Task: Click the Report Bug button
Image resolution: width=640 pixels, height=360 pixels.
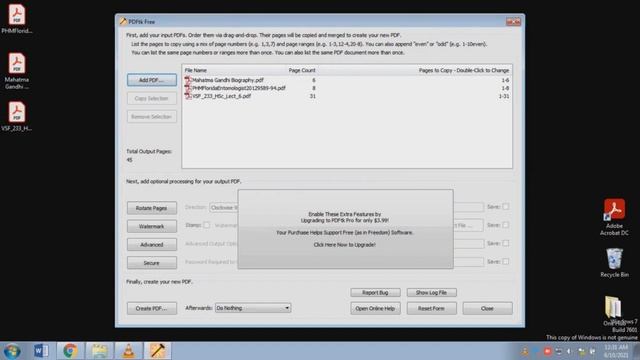Action: (375, 293)
